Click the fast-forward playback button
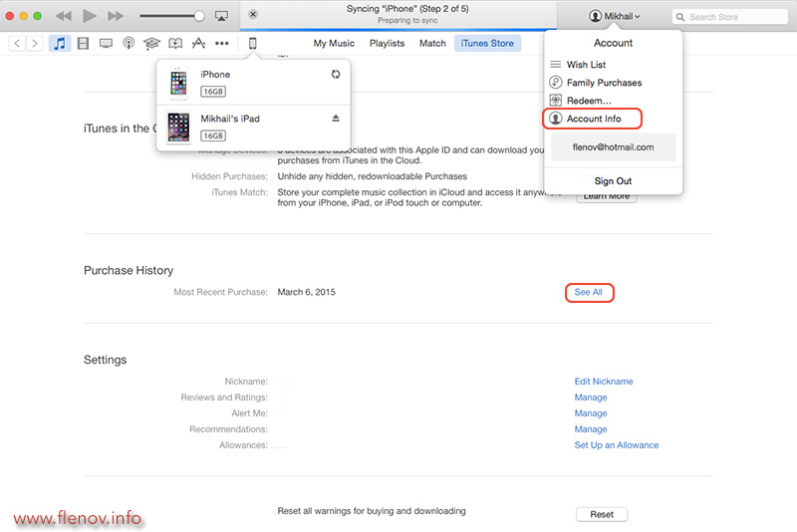 point(116,16)
